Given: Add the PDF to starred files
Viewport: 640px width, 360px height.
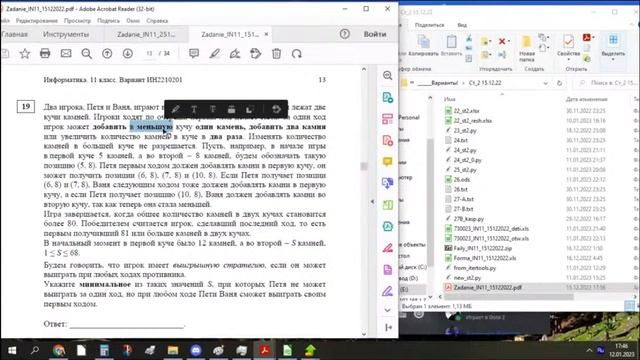Looking at the screenshot, I should [x=25, y=53].
